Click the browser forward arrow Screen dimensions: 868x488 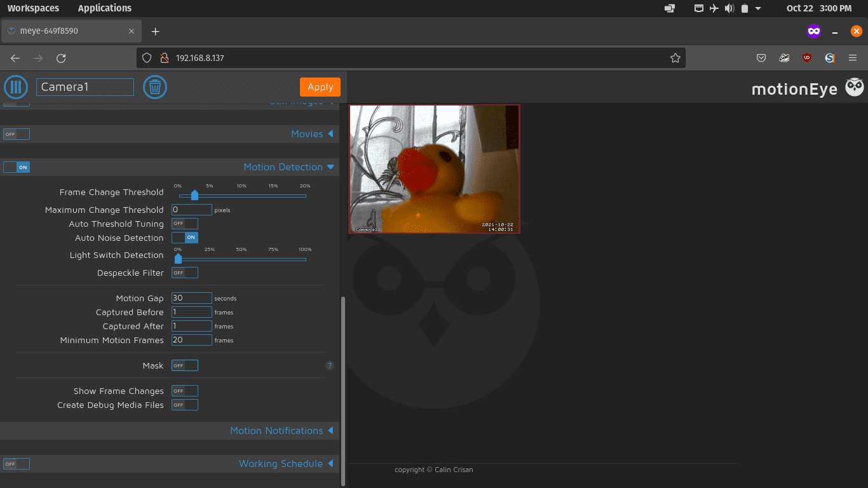click(x=38, y=58)
